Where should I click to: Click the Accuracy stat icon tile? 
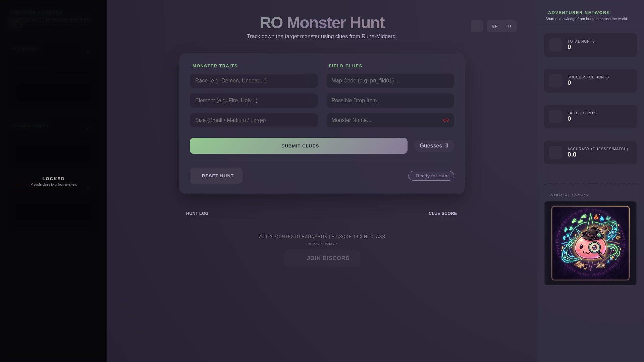coord(556,153)
